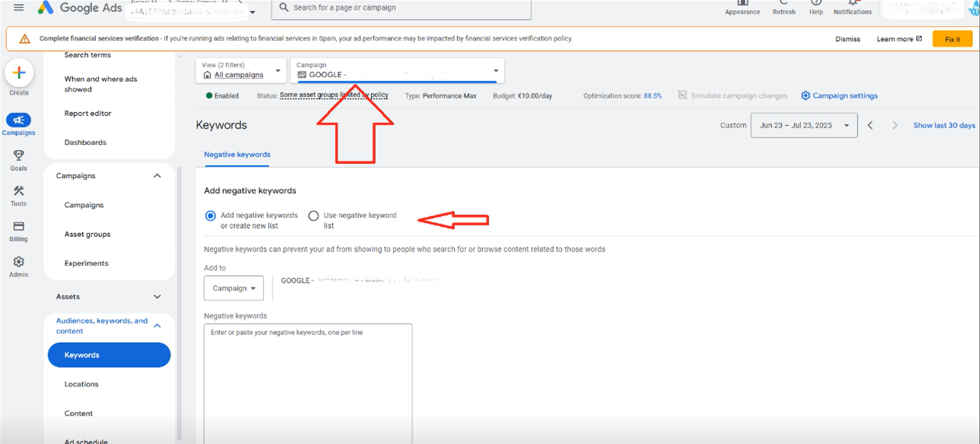Collapse the Campaigns sidebar section
This screenshot has height=444, width=980.
(x=157, y=176)
